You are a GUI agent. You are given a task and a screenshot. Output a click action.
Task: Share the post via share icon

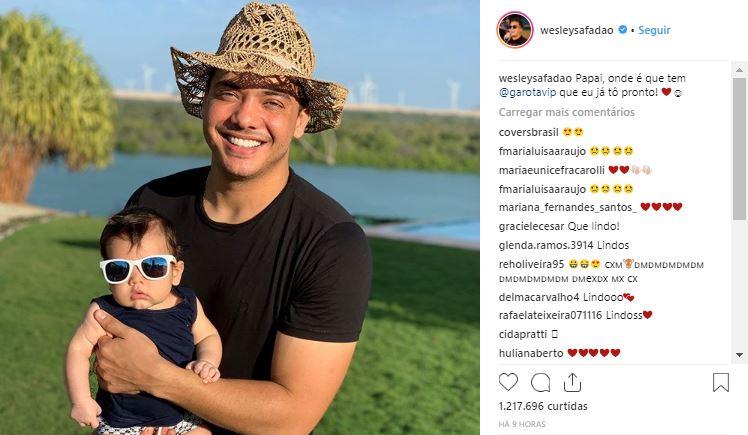click(x=572, y=382)
